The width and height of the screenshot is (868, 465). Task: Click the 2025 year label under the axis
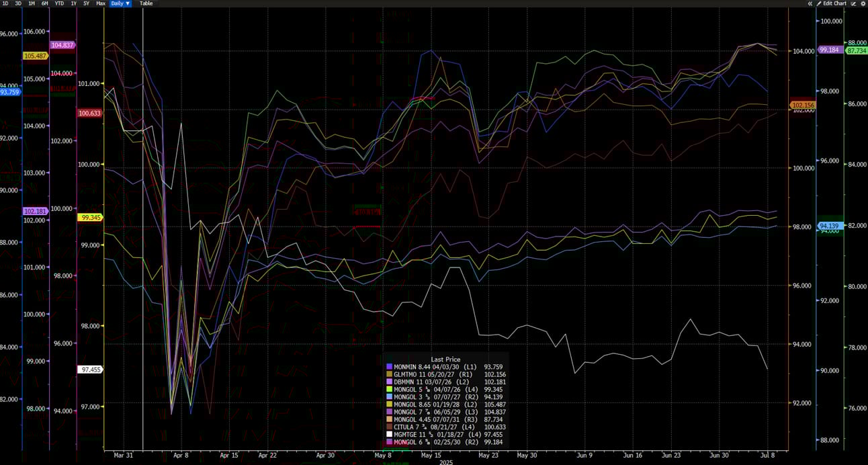445,462
